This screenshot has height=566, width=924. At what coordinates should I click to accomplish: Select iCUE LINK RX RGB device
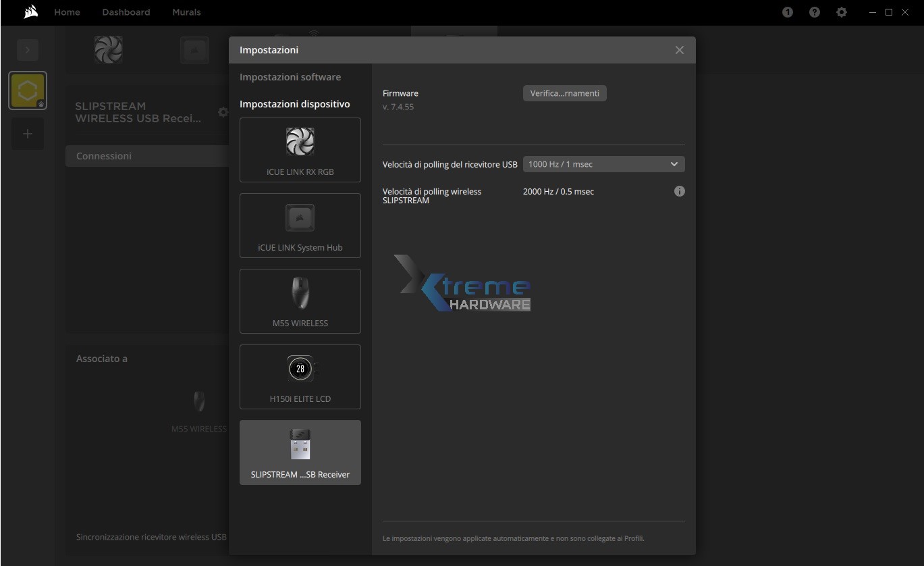point(300,150)
